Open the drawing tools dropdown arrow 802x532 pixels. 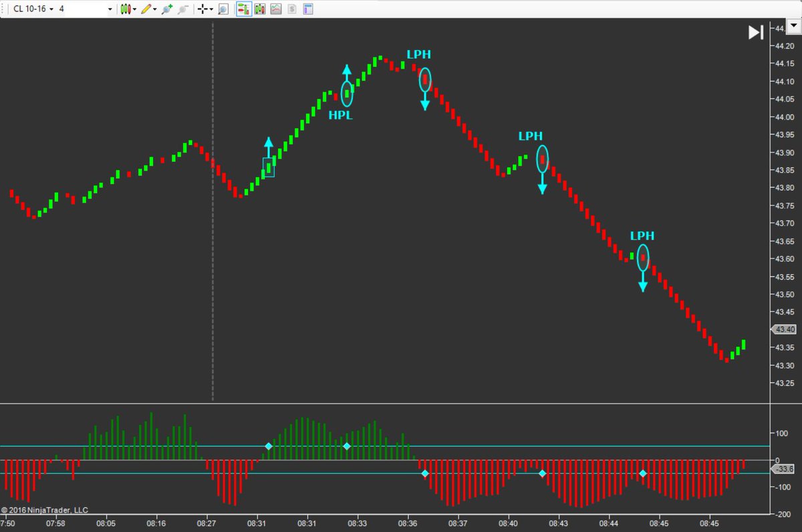coord(154,10)
